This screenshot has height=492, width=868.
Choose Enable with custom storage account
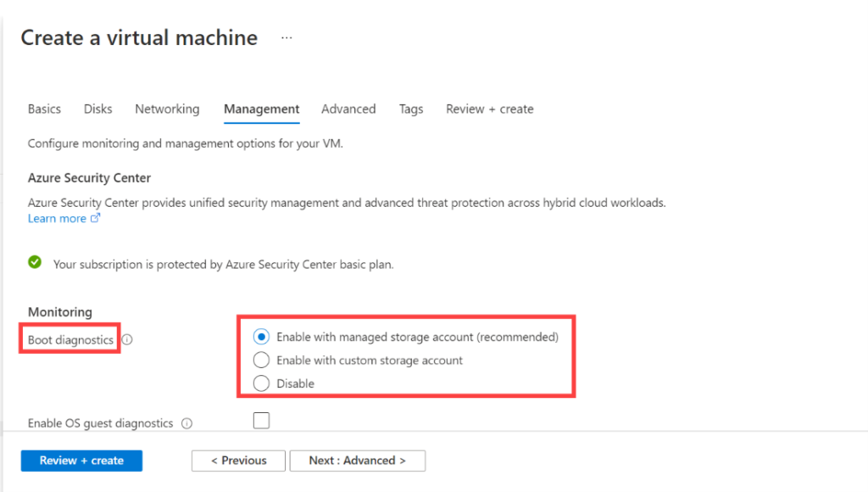pyautogui.click(x=262, y=360)
